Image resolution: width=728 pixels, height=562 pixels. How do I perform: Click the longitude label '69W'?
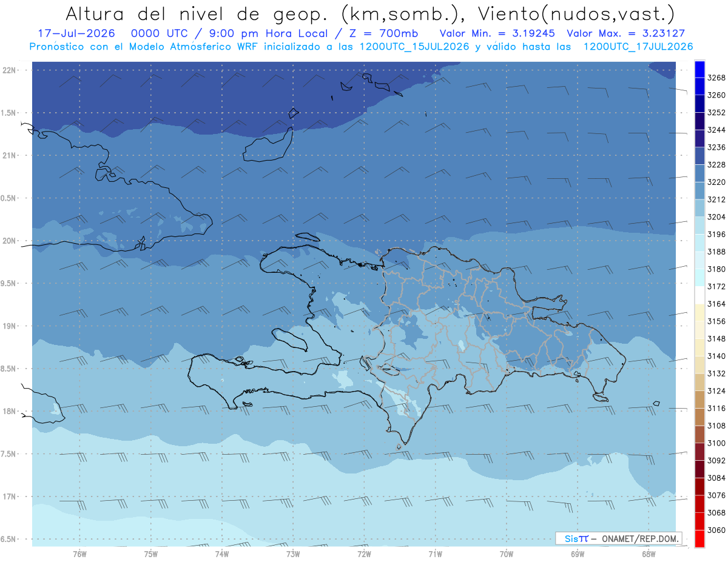(578, 554)
